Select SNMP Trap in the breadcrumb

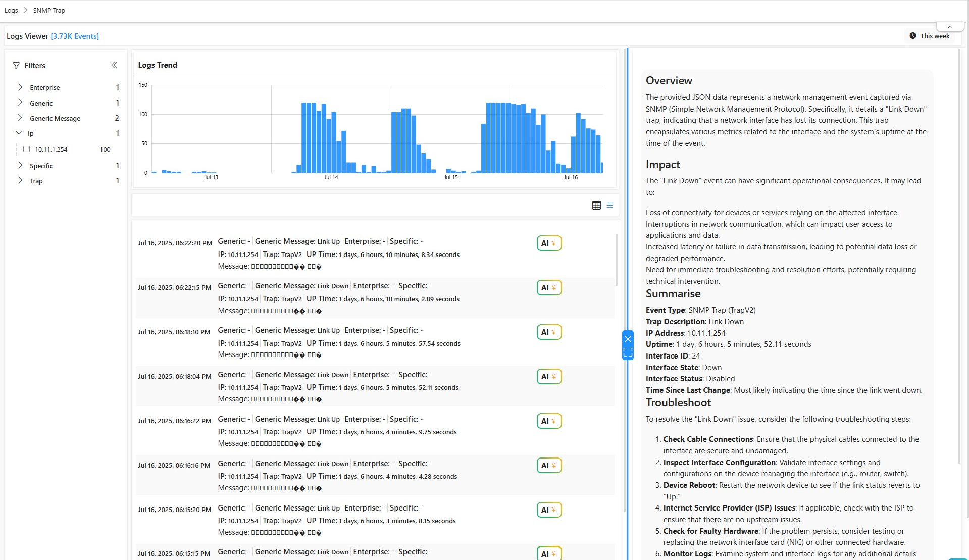49,10
